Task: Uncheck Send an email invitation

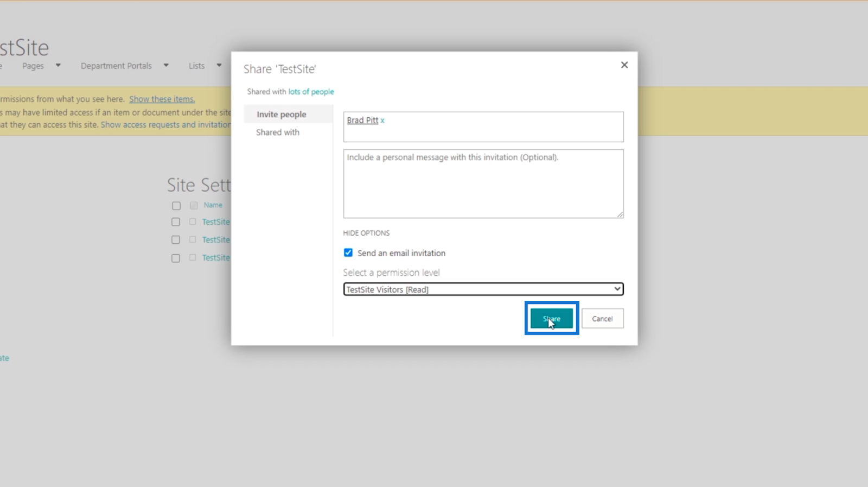Action: click(348, 253)
